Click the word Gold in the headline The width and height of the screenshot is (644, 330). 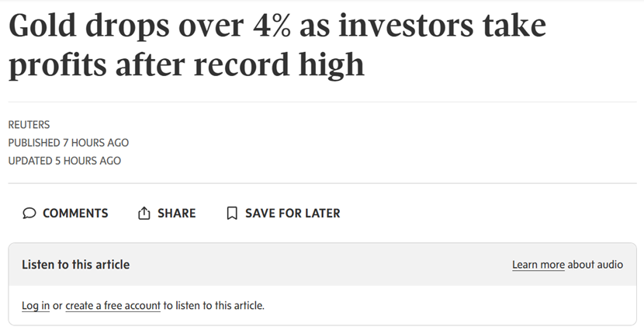[44, 27]
